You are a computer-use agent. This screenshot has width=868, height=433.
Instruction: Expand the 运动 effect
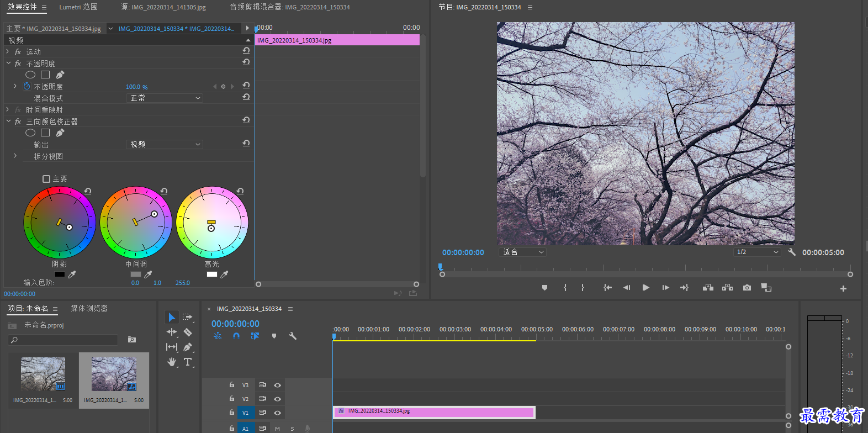pos(8,51)
